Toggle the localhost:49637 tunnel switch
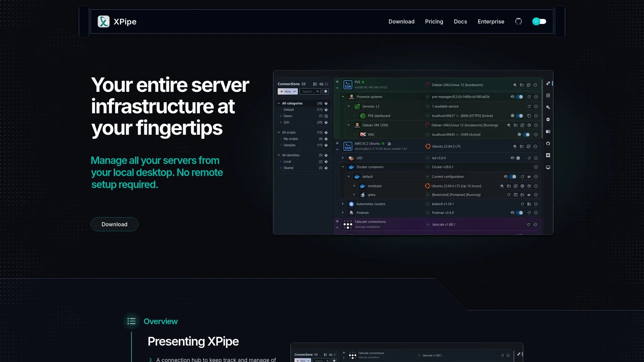Screen dimensions: 644x362 pos(520,116)
